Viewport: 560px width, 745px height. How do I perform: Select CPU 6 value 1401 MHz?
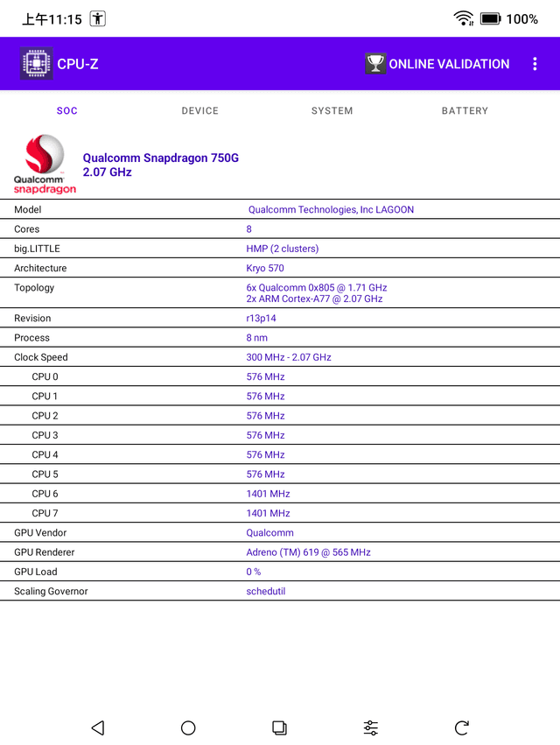coord(268,494)
